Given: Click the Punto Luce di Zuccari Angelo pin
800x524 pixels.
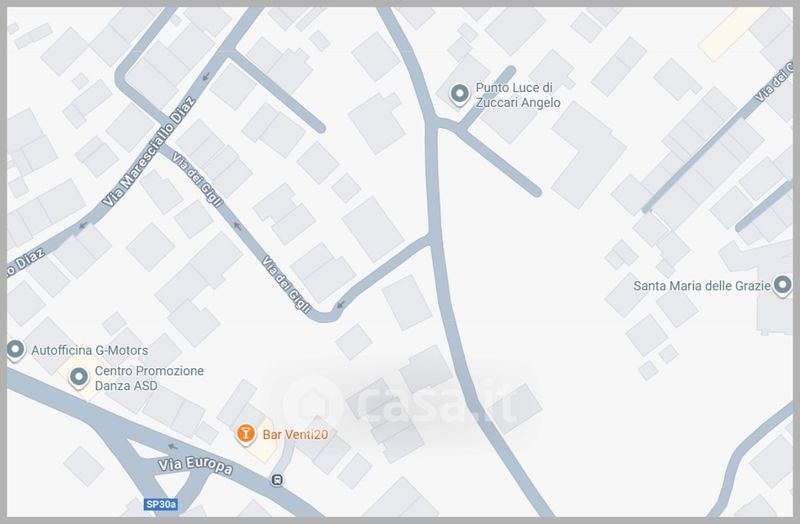Looking at the screenshot, I should tap(459, 94).
